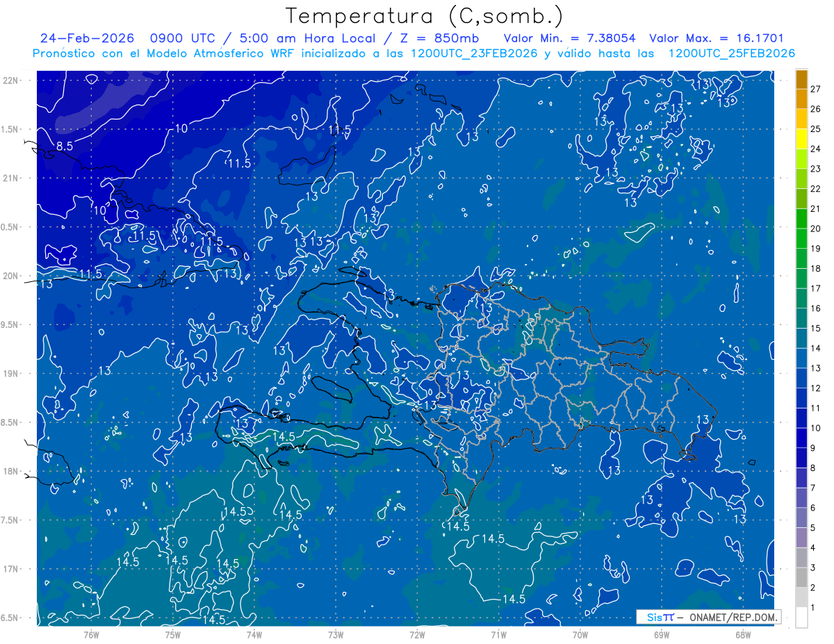Screen dimensions: 834x644
Task: Click the SisTT ONAMET/REP.DOM. logo box
Action: point(709,617)
